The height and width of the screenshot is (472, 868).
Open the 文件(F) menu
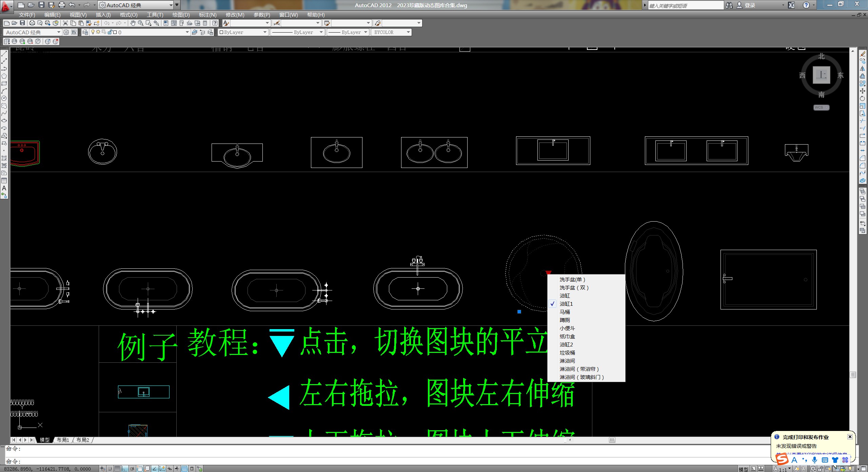click(27, 15)
